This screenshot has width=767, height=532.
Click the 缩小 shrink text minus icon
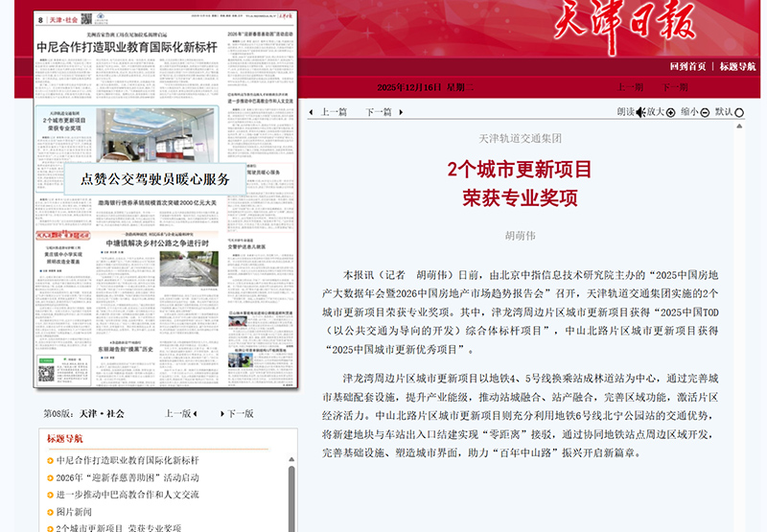coord(705,112)
